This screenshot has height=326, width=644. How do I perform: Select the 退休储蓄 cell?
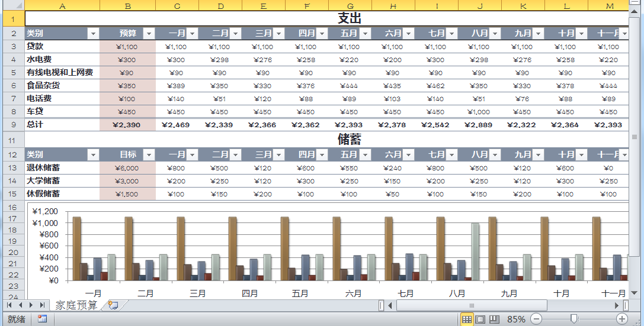click(62, 167)
